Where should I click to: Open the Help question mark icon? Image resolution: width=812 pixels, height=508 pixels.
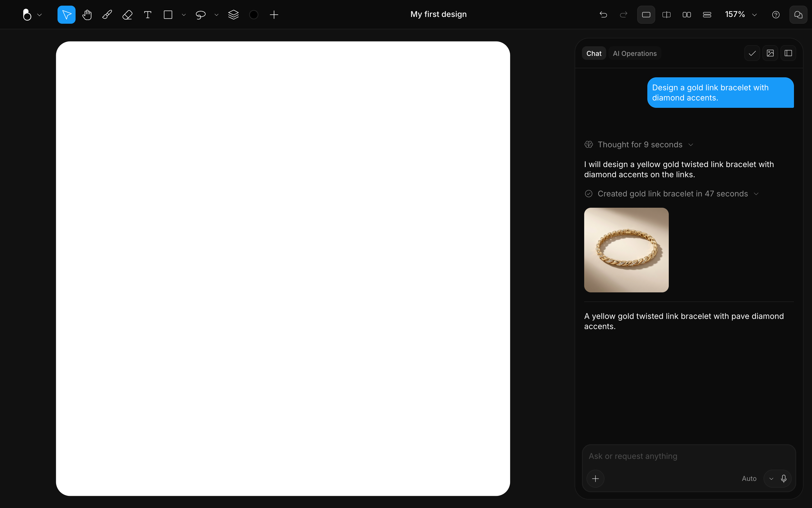(x=776, y=15)
